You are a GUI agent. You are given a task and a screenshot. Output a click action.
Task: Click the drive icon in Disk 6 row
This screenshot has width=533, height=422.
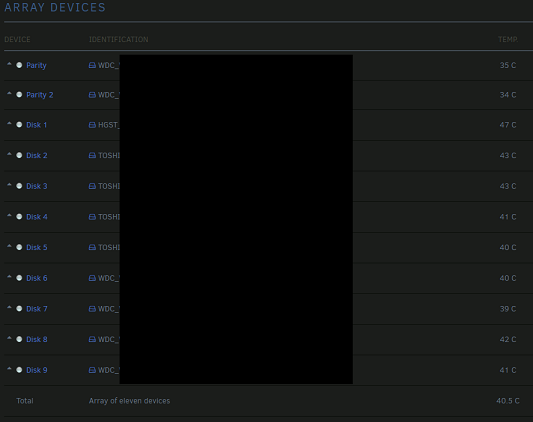[92, 278]
